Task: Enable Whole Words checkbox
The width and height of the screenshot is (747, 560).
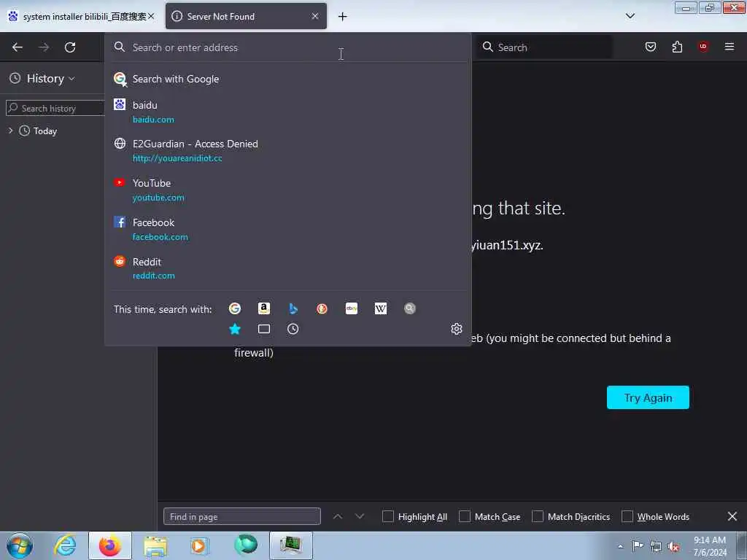Action: click(627, 517)
